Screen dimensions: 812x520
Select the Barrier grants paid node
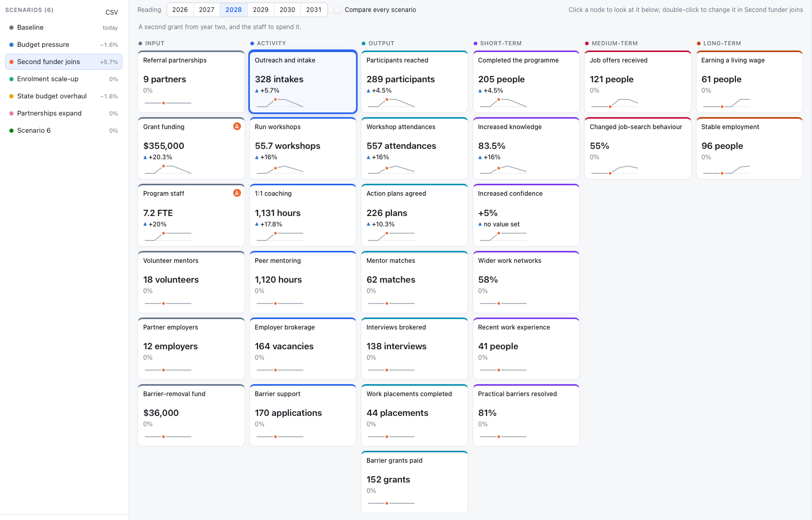[x=414, y=482]
